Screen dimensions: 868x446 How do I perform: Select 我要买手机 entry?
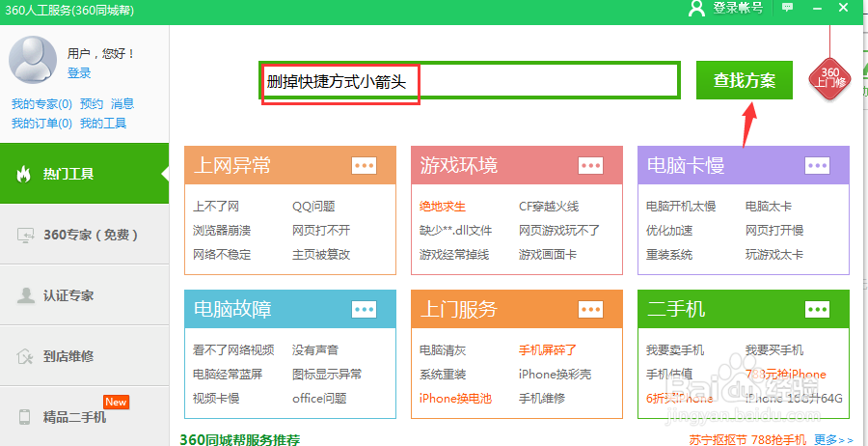pyautogui.click(x=774, y=350)
